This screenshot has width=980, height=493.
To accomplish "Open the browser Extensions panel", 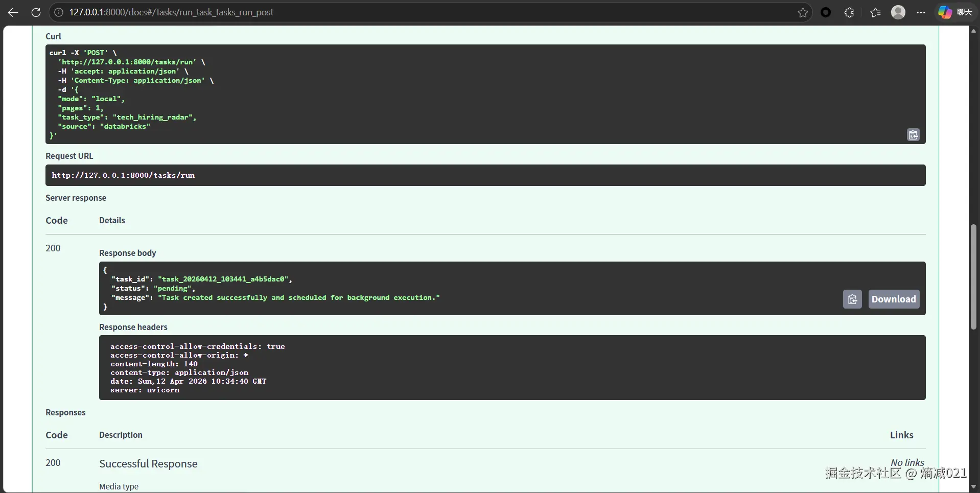I will tap(850, 12).
